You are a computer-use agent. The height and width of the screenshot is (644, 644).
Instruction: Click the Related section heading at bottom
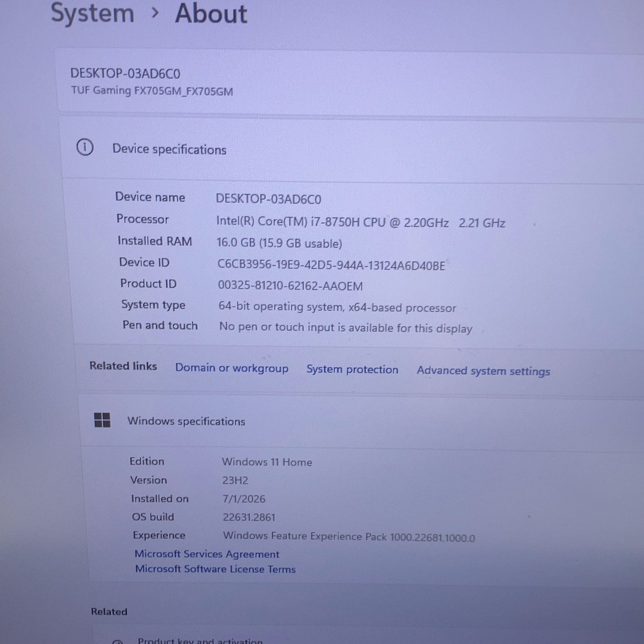point(109,612)
